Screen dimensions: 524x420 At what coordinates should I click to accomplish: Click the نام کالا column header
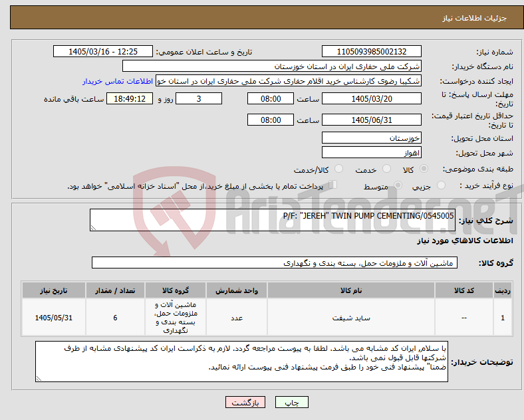tap(351, 290)
